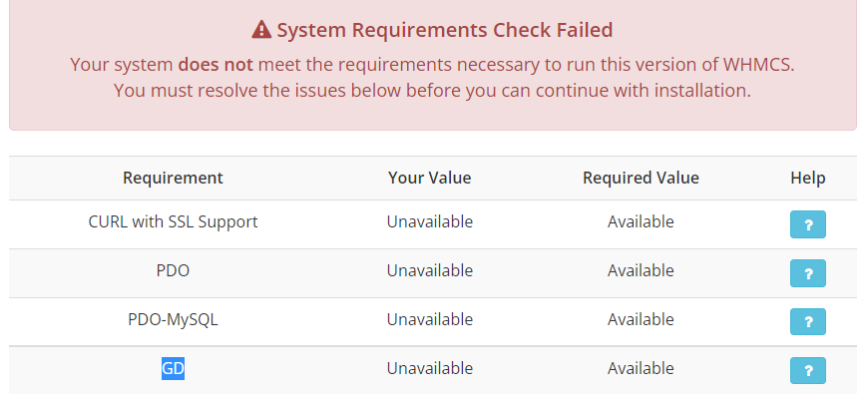Click the 'Required Value' column header
Viewport: 868px width, 401px height.
[641, 178]
